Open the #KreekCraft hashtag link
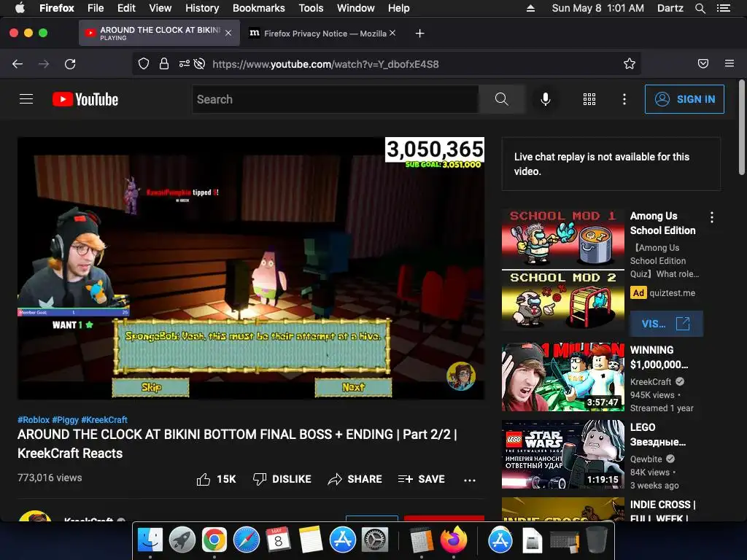 (x=104, y=419)
